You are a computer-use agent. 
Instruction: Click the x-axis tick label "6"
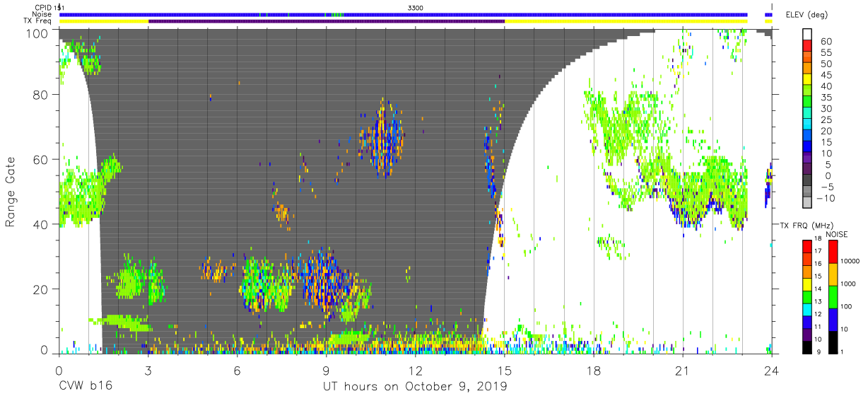click(237, 370)
